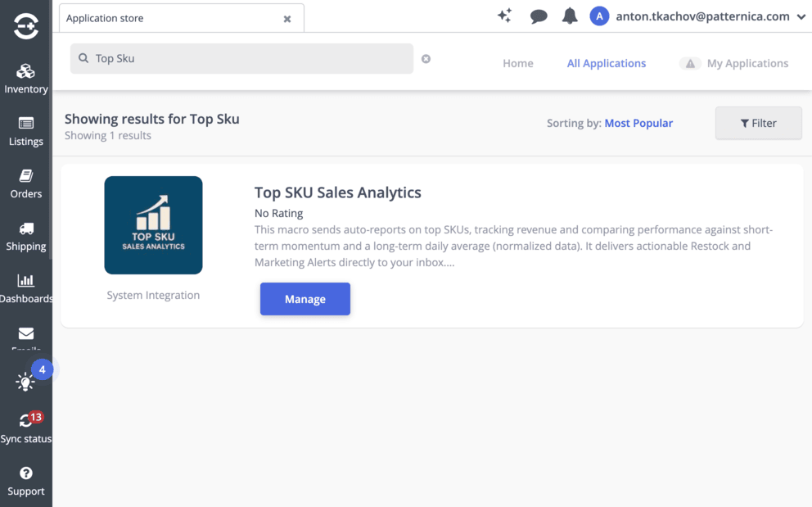Screen dimensions: 812x507
Task: Open the Filter options
Action: click(758, 123)
